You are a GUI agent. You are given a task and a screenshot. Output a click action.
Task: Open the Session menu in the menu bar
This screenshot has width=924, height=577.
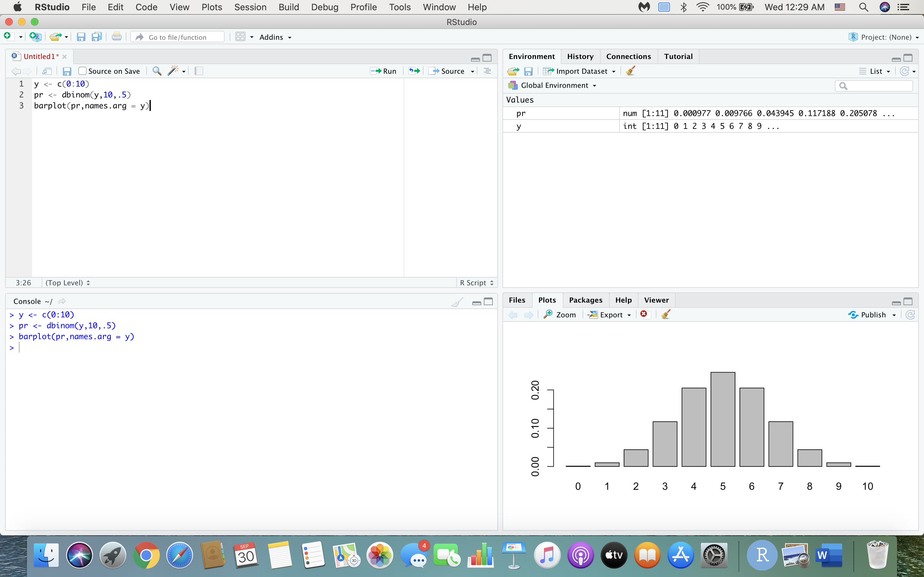pos(250,7)
